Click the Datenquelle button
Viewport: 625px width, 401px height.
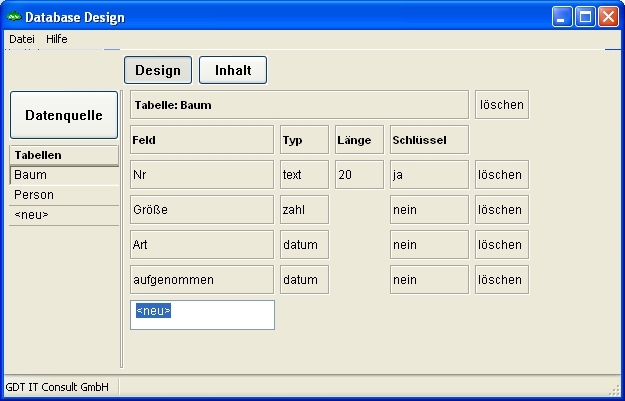(x=64, y=115)
